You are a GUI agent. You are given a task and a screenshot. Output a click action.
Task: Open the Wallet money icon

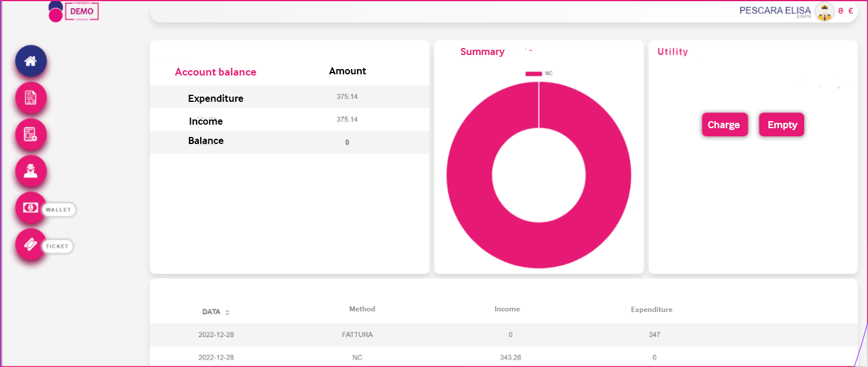click(31, 208)
